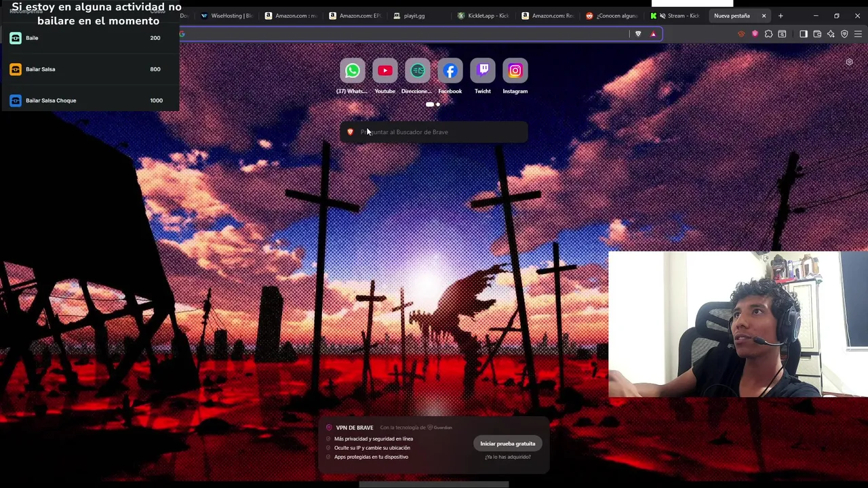Click the Brave VPN shield toolbar icon

pos(844,34)
